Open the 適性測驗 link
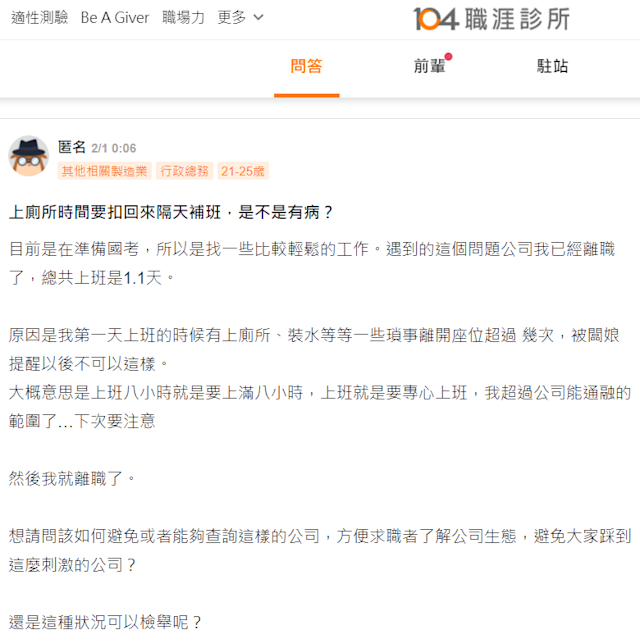Screen dimensions: 640x639 point(40,18)
